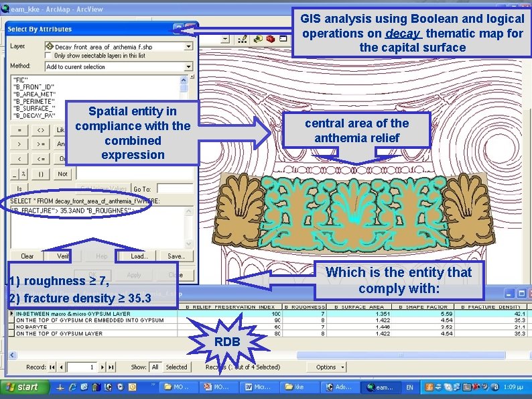
Task: Switch to Microsoft Word taskbar button
Action: click(x=260, y=387)
